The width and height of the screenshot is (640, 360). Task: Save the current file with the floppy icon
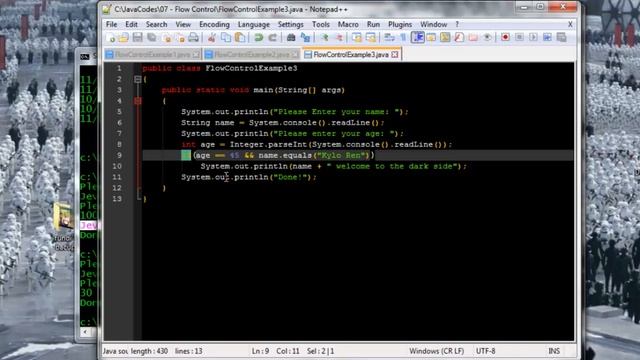(x=138, y=38)
